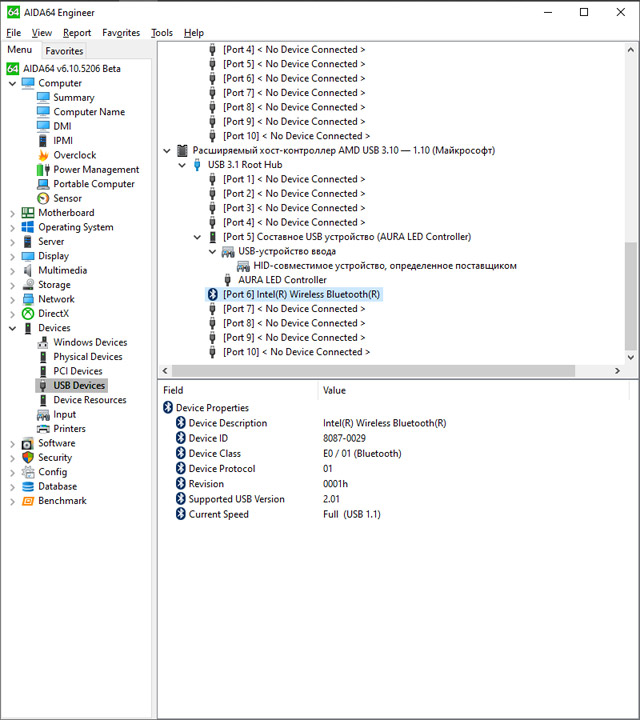
Task: Collapse the Devices tree node
Action: pos(12,328)
